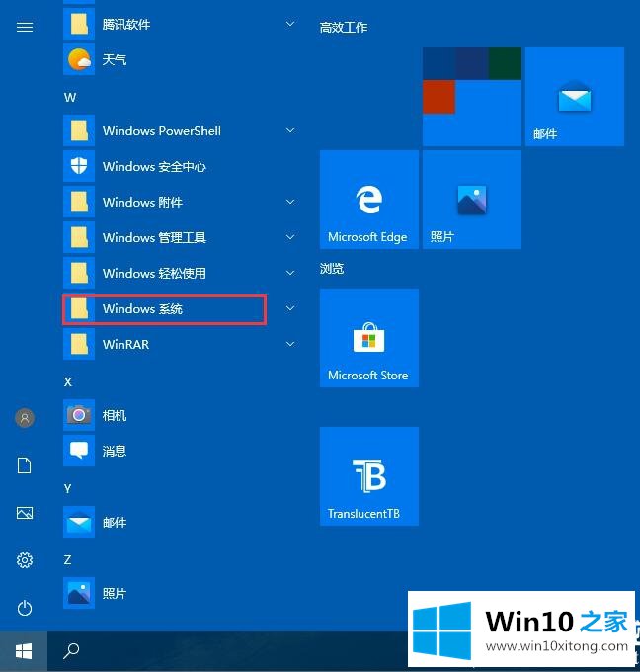Launch the TranslucentTB tile
Image resolution: width=640 pixels, height=672 pixels.
click(369, 476)
